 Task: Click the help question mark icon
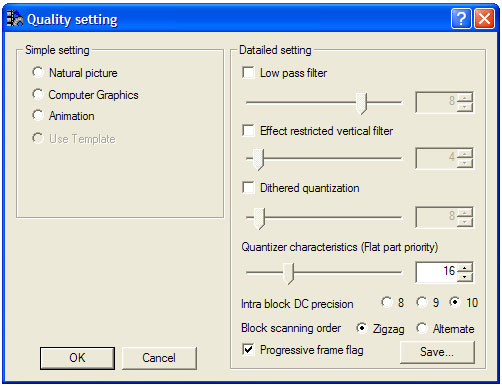click(461, 19)
